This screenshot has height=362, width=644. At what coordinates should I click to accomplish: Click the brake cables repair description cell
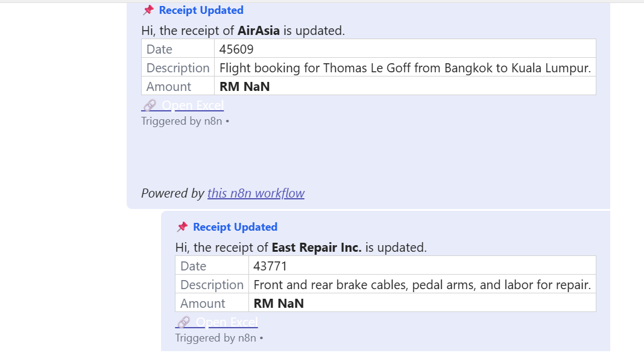422,285
